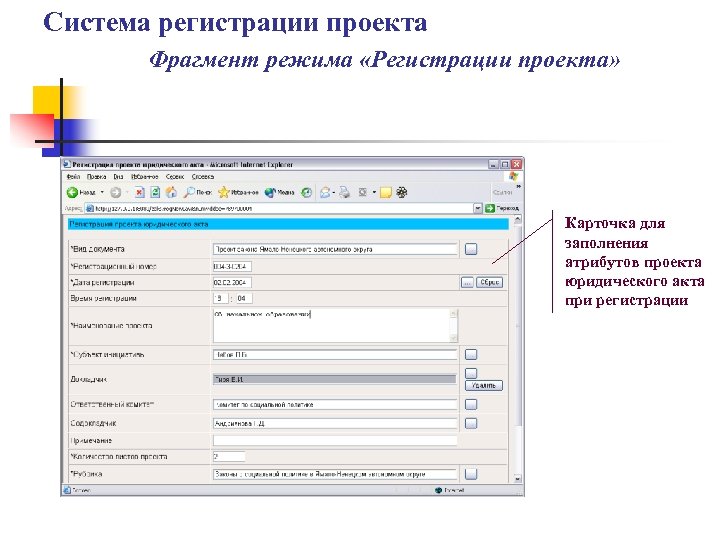Image resolution: width=720 pixels, height=540 pixels.
Task: Click the Регистрационный номер input field
Action: [232, 266]
